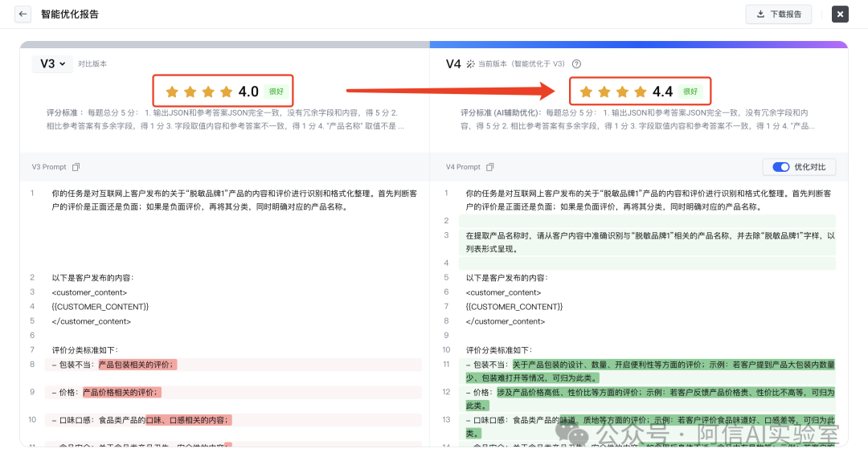The image size is (868, 469).
Task: Click the first paragraph of V3 prompt
Action: [235, 200]
